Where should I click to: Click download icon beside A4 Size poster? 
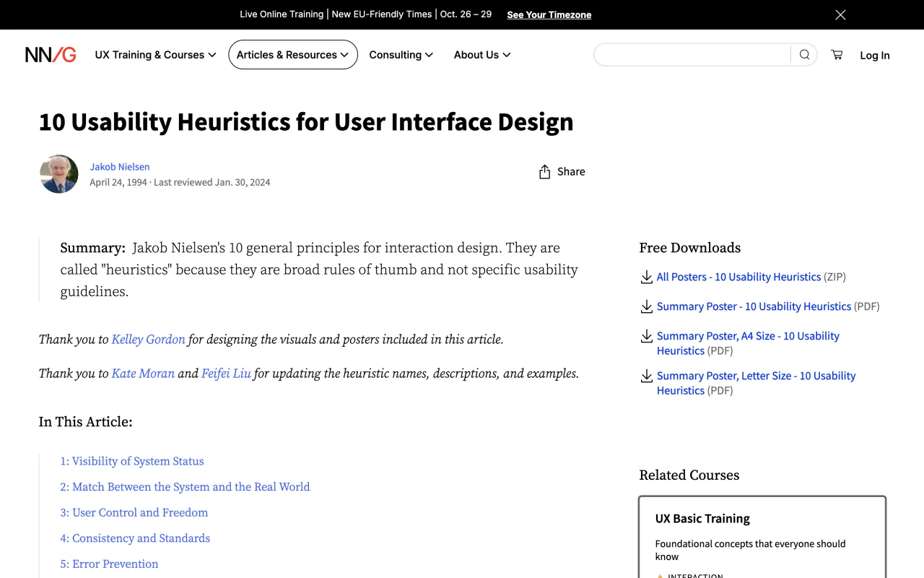click(647, 337)
